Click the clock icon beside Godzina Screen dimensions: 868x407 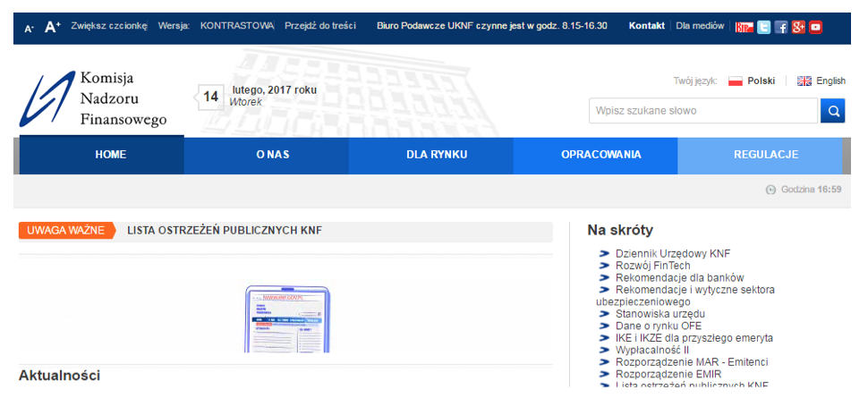(770, 190)
